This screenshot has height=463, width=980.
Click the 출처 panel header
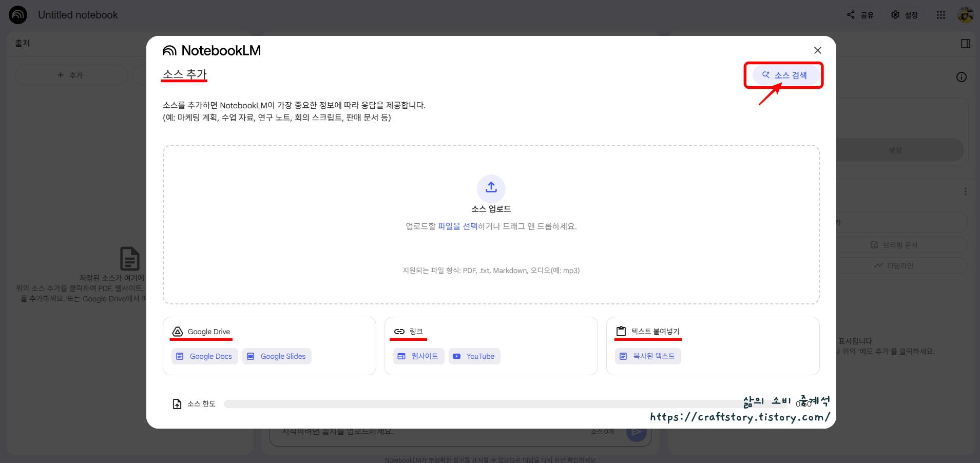(x=23, y=43)
